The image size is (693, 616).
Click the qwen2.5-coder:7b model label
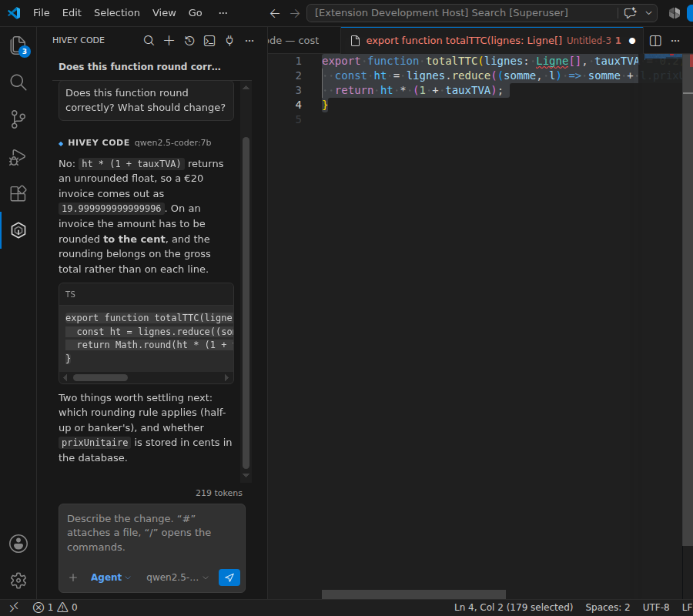point(172,142)
